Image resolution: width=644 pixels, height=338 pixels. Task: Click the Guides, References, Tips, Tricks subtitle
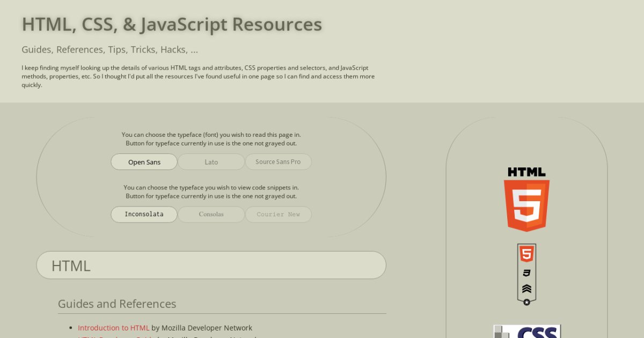pos(110,50)
